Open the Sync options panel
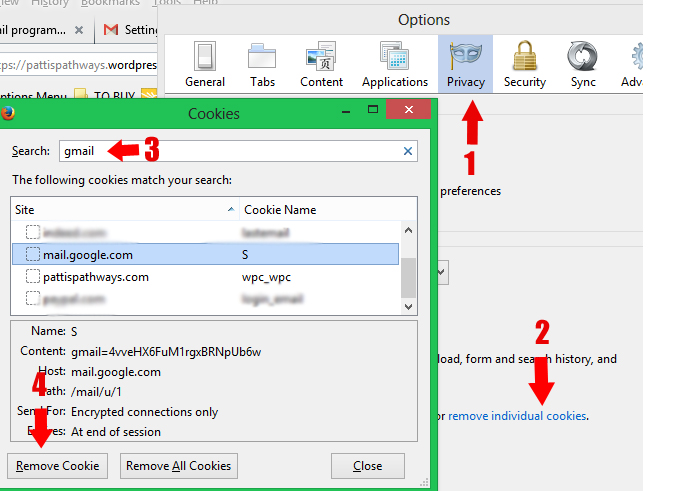The width and height of the screenshot is (697, 491). click(582, 64)
